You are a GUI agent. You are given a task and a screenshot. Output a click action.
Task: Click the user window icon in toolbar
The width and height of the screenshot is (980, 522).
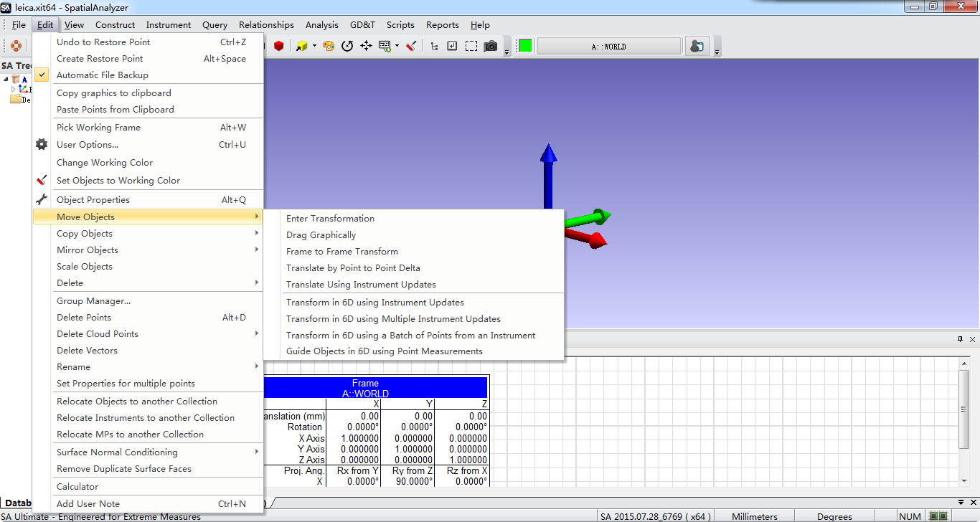click(696, 46)
